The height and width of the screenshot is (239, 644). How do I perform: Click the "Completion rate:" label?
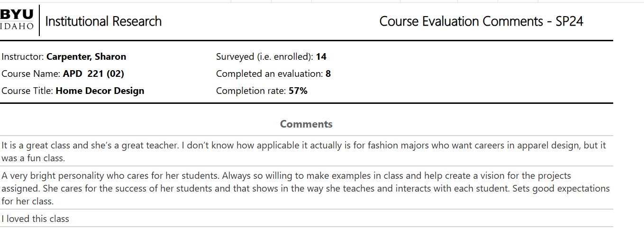click(251, 91)
